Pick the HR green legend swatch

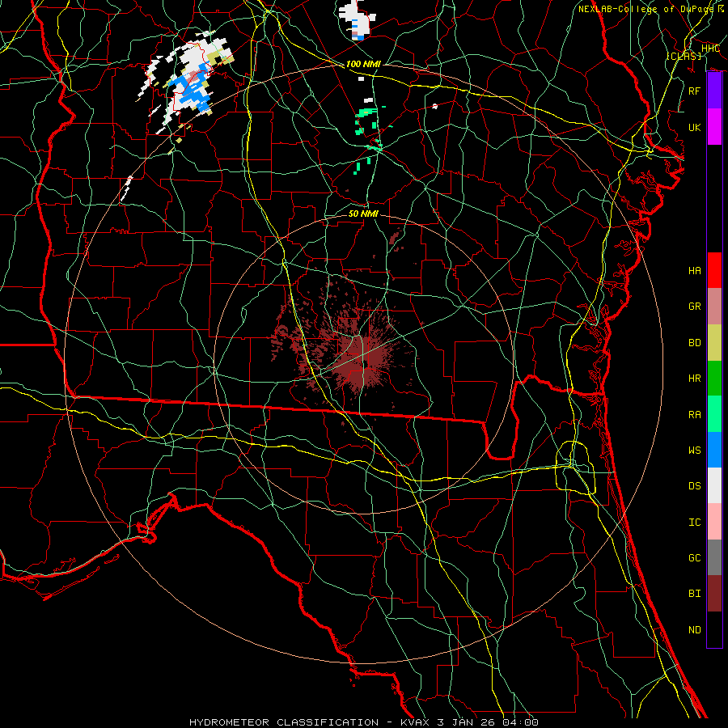pos(714,378)
